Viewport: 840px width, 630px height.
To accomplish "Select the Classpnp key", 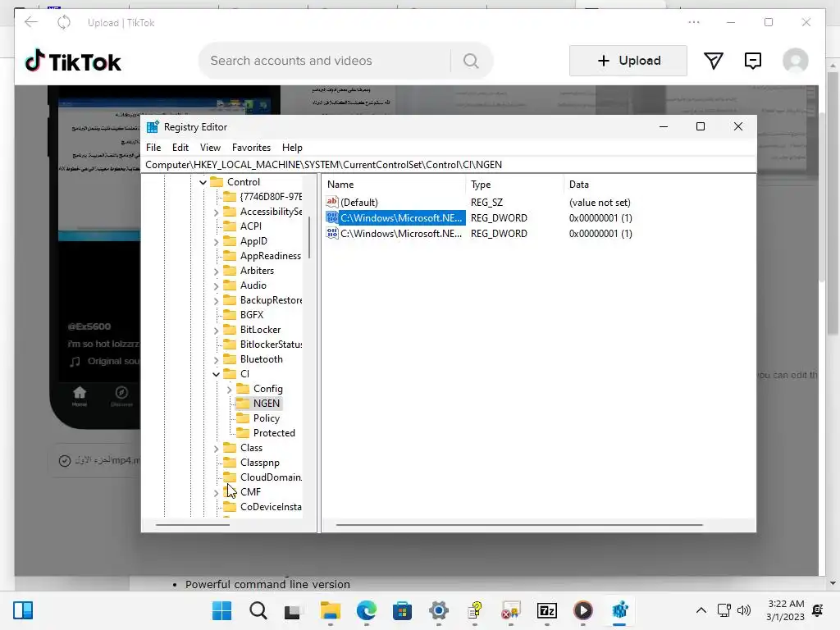I will point(259,463).
